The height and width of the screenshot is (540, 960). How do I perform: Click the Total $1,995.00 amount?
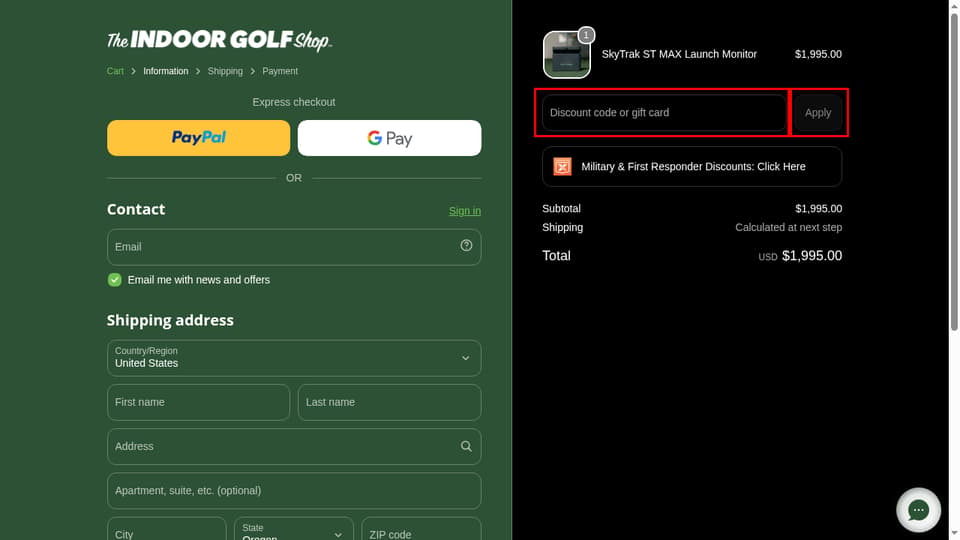pyautogui.click(x=811, y=256)
